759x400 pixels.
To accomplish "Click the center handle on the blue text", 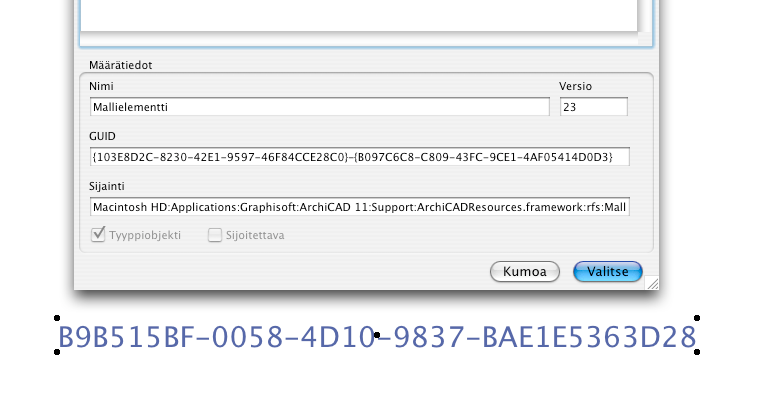I will 377,336.
